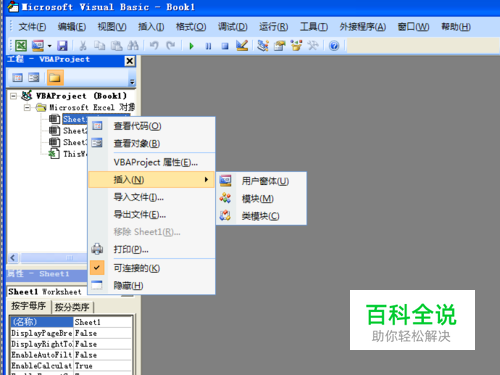Screen dimensions: 500x375
Task: Click the Reset stop icon
Action: pyautogui.click(x=225, y=46)
